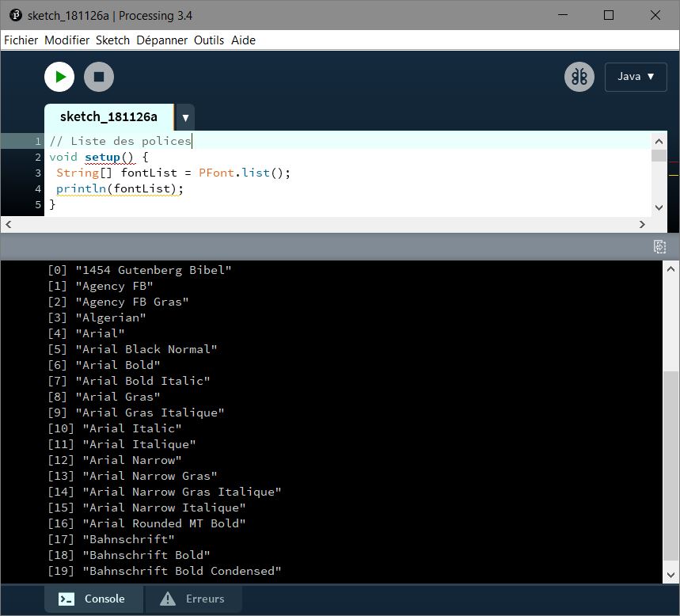The width and height of the screenshot is (680, 616).
Task: Click the copy console output icon
Action: coord(659,247)
